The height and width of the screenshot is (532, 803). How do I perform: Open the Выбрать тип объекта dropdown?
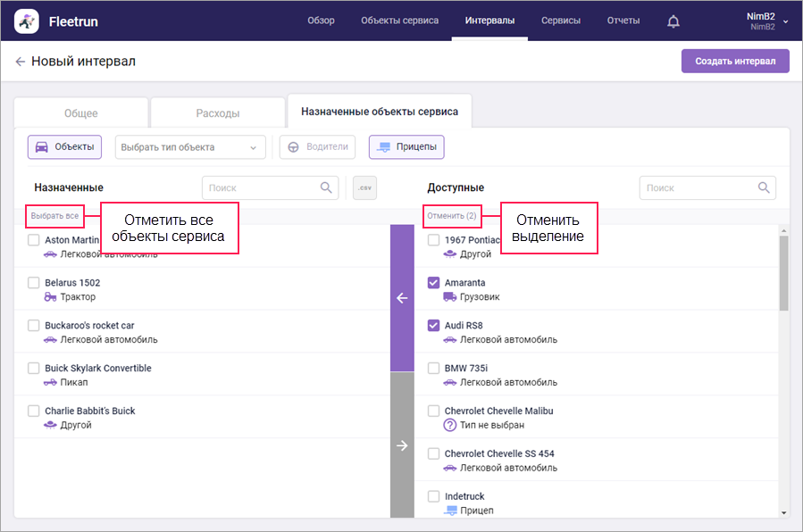[190, 147]
